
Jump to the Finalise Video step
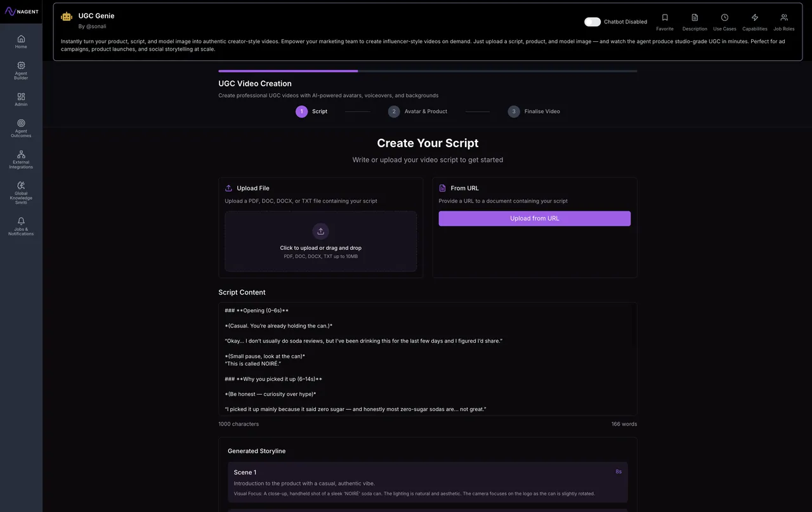pos(534,112)
